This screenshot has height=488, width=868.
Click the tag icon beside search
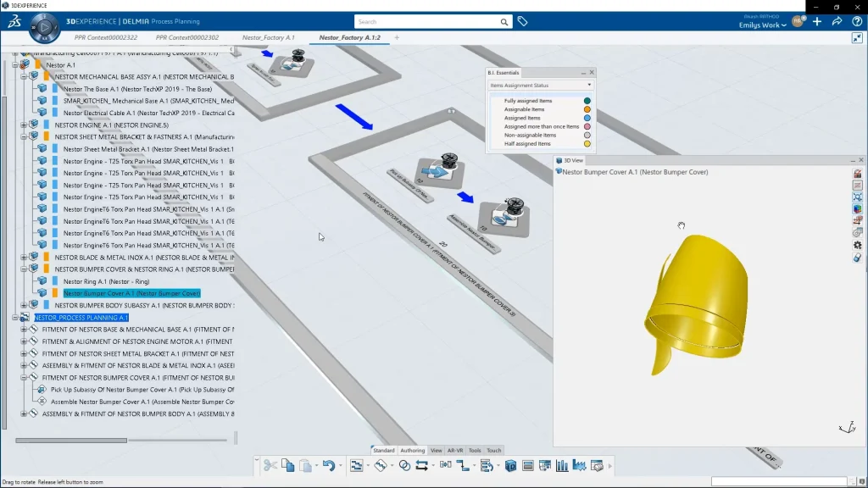pos(523,21)
